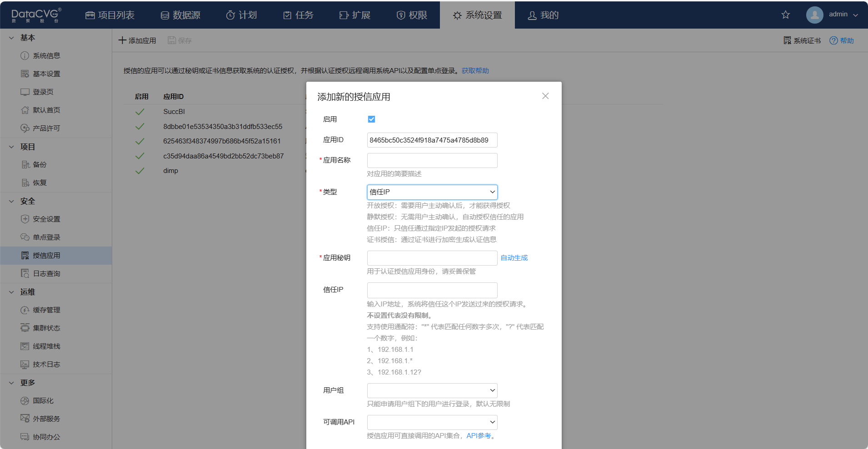The height and width of the screenshot is (449, 868).
Task: Click the 帮助 help icon
Action: click(x=833, y=40)
